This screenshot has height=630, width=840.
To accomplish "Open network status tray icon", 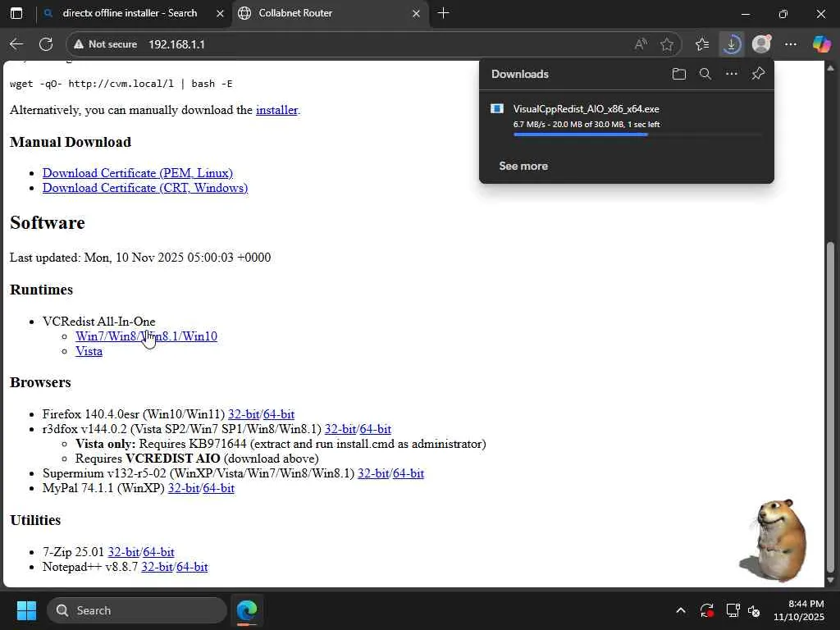I will pos(732,610).
